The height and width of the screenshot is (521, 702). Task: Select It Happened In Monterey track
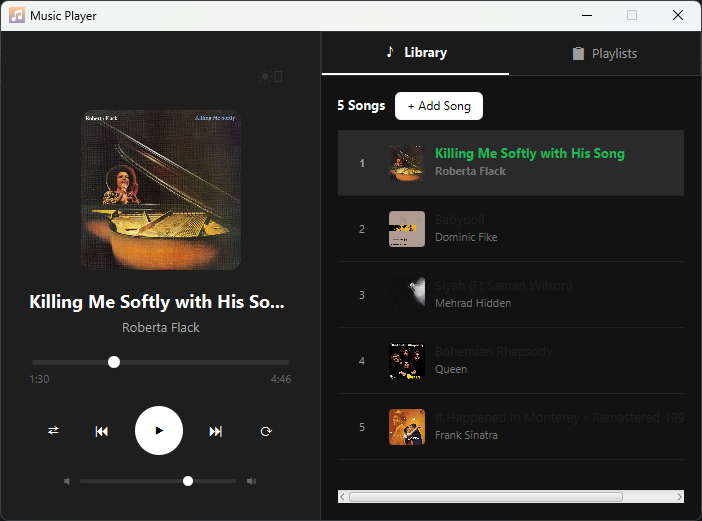tap(511, 427)
